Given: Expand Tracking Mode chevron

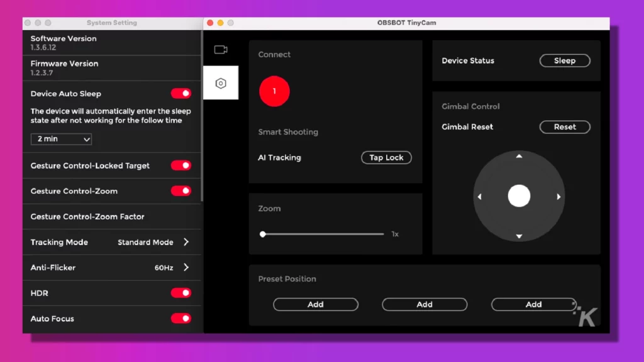Looking at the screenshot, I should (x=186, y=242).
